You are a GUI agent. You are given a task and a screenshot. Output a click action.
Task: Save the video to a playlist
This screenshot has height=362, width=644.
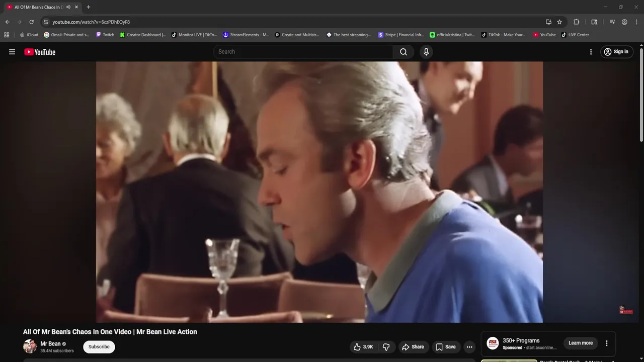coord(445,347)
